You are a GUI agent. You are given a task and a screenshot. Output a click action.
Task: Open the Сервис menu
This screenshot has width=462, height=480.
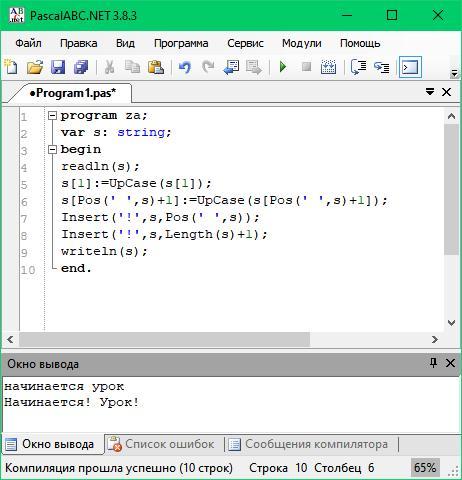point(245,43)
